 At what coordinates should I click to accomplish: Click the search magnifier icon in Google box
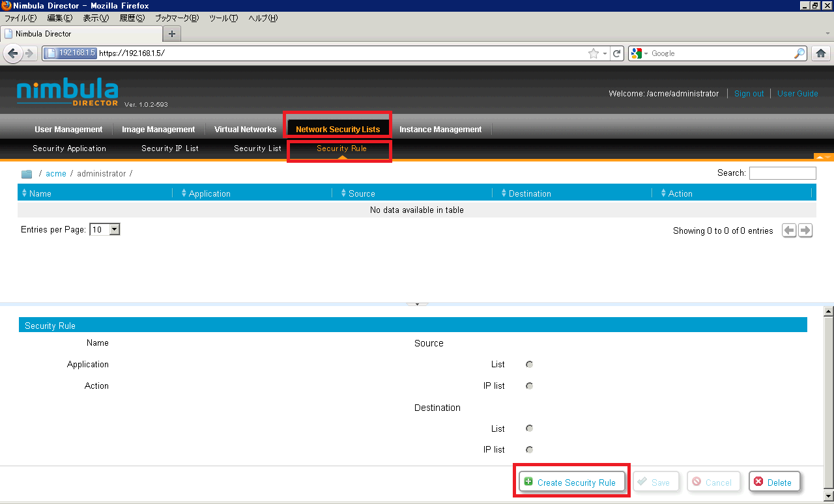pos(799,53)
